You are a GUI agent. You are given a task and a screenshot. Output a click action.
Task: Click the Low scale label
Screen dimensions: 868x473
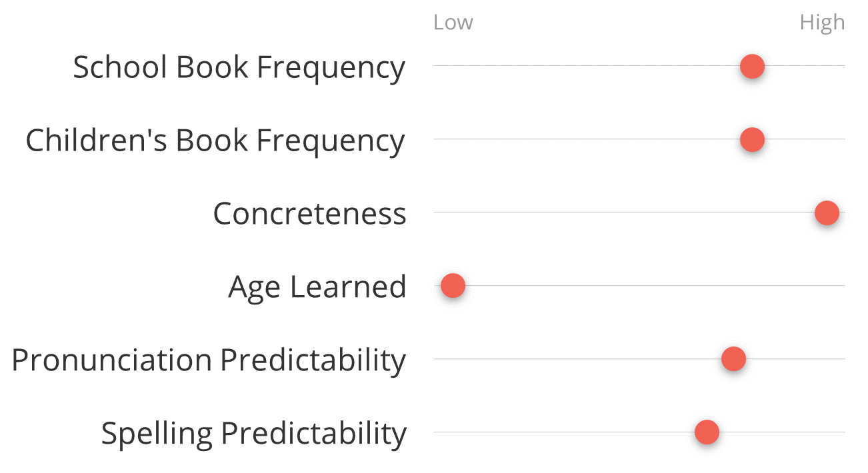[453, 23]
